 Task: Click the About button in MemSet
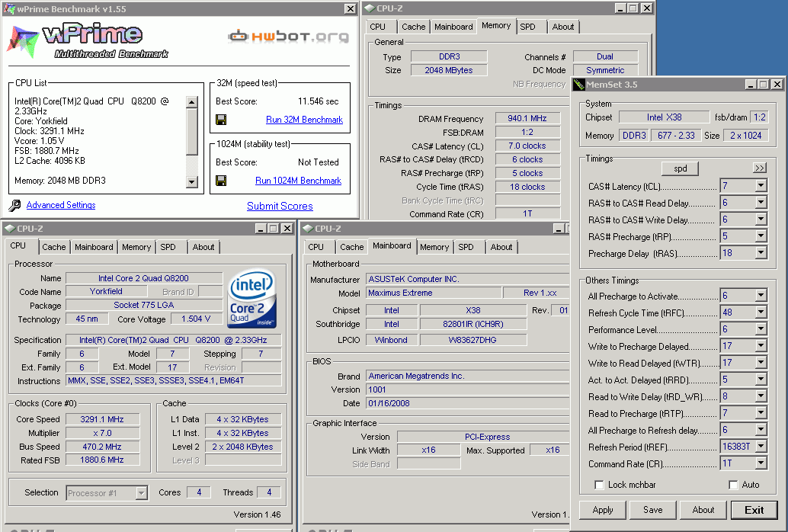click(703, 510)
